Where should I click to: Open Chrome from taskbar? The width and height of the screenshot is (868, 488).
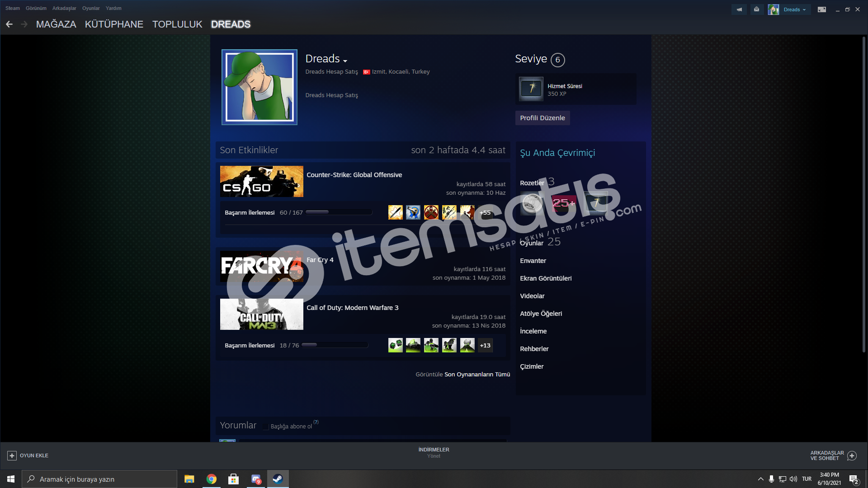(x=211, y=479)
